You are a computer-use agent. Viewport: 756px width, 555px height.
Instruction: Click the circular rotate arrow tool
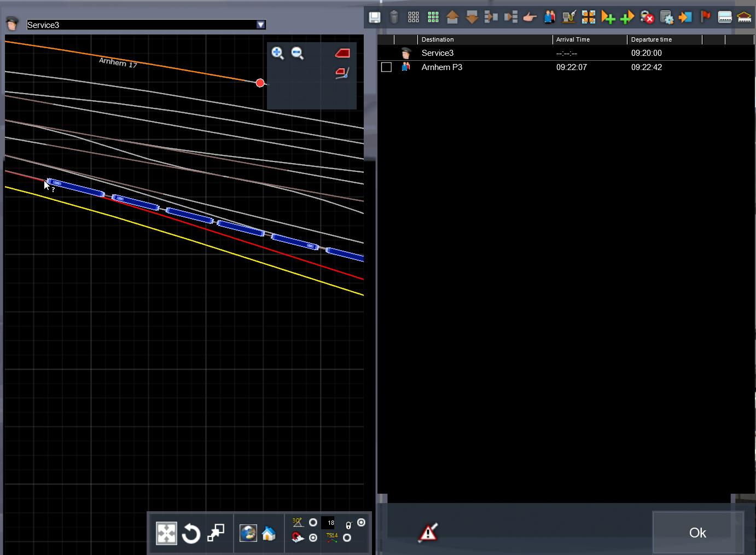[191, 534]
